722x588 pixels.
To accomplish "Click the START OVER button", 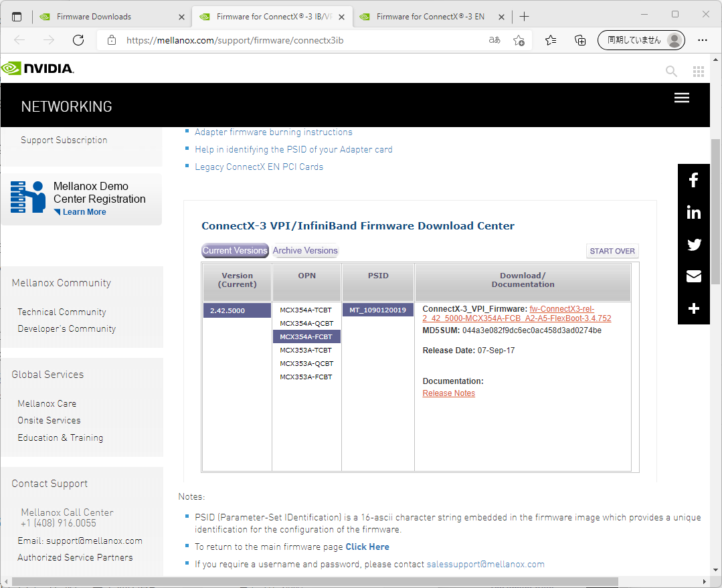I will coord(612,251).
